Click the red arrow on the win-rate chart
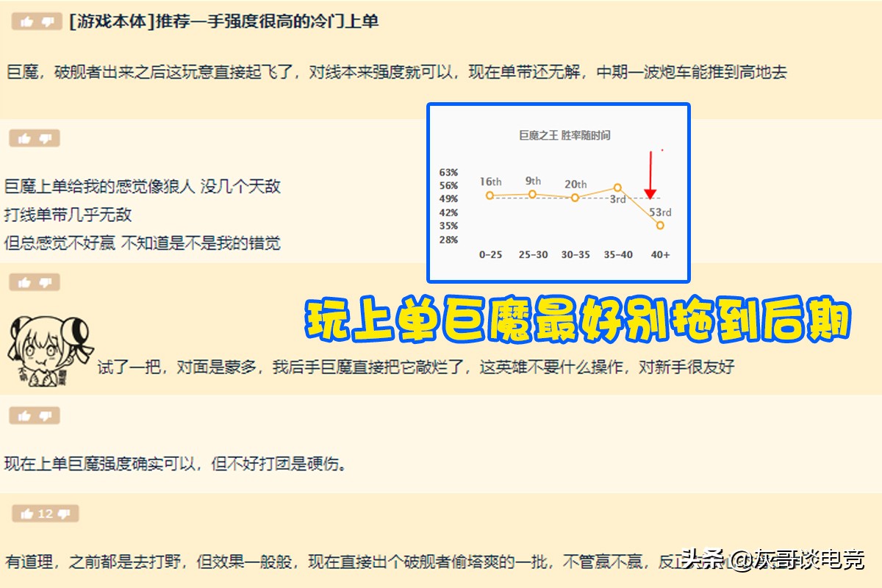This screenshot has width=882, height=588. 650,174
